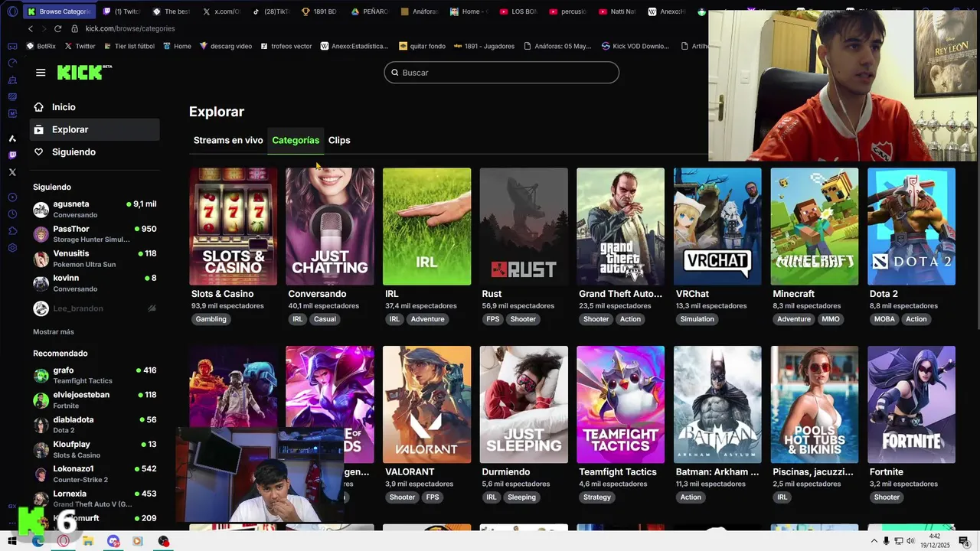Switch to Streams en vivo tab

[x=228, y=140]
